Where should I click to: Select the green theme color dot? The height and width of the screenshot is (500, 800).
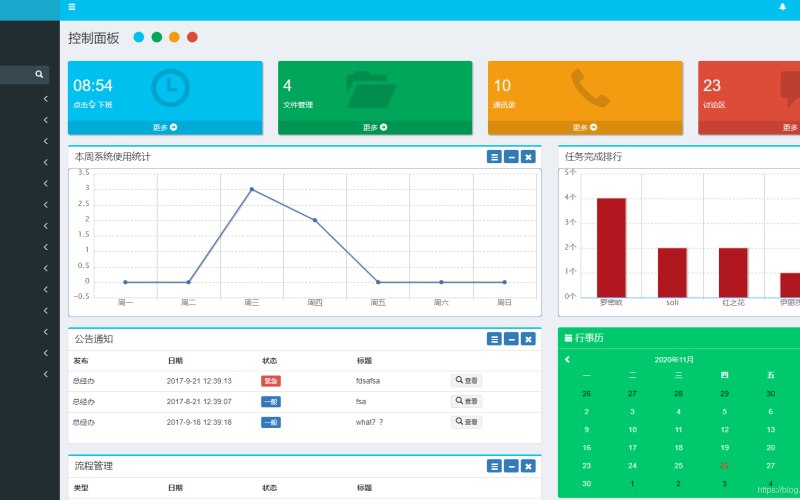click(157, 37)
